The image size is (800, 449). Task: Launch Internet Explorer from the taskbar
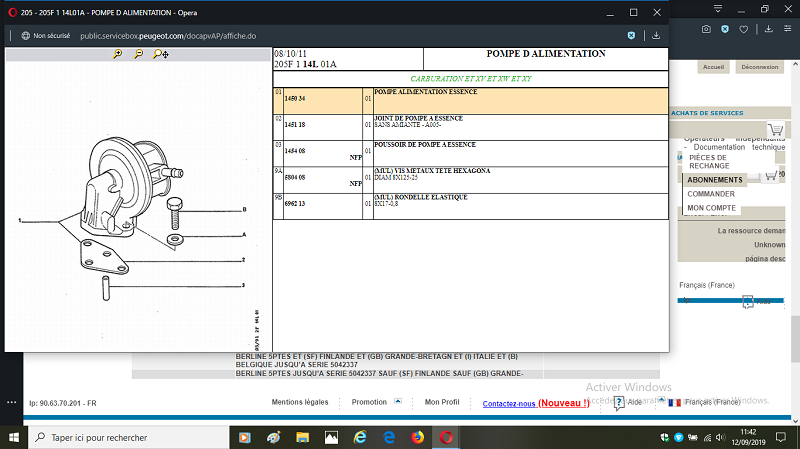[x=360, y=437]
